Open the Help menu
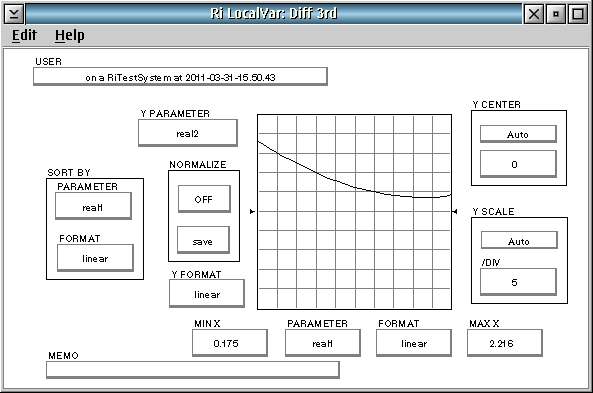The height and width of the screenshot is (393, 593). [x=70, y=35]
